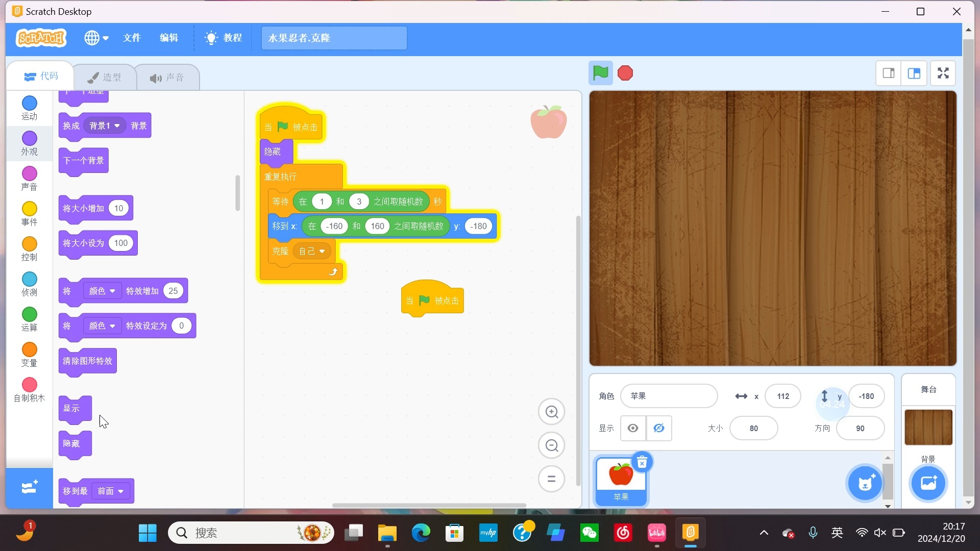Hide sprite with crossed-eye icon
Screen dimensions: 980x551
[659, 428]
